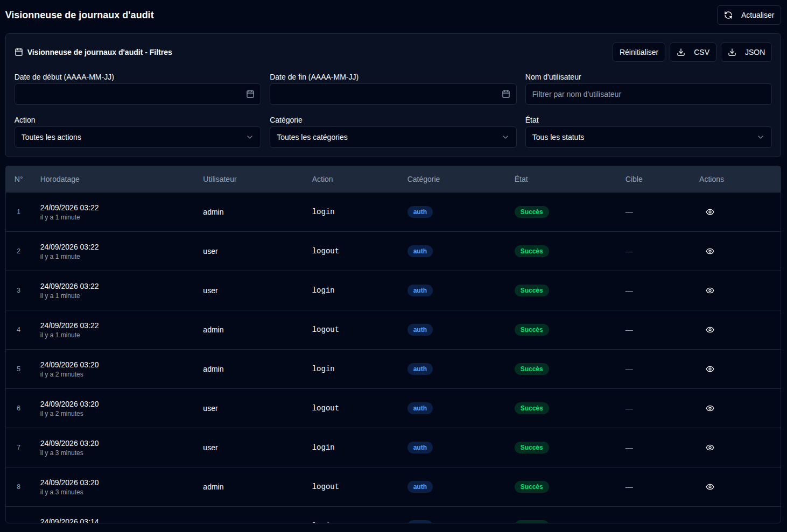The width and height of the screenshot is (787, 532).
Task: Focus the Date de début field
Action: pos(137,94)
